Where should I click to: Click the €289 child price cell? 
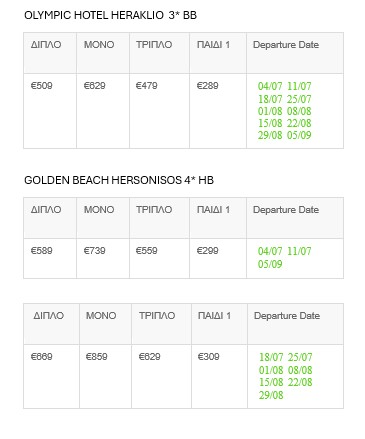(208, 86)
